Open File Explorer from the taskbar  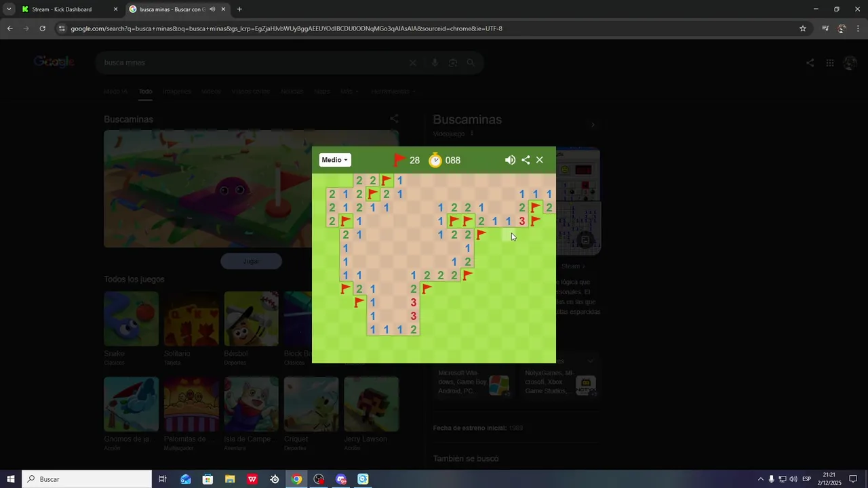[x=230, y=479]
